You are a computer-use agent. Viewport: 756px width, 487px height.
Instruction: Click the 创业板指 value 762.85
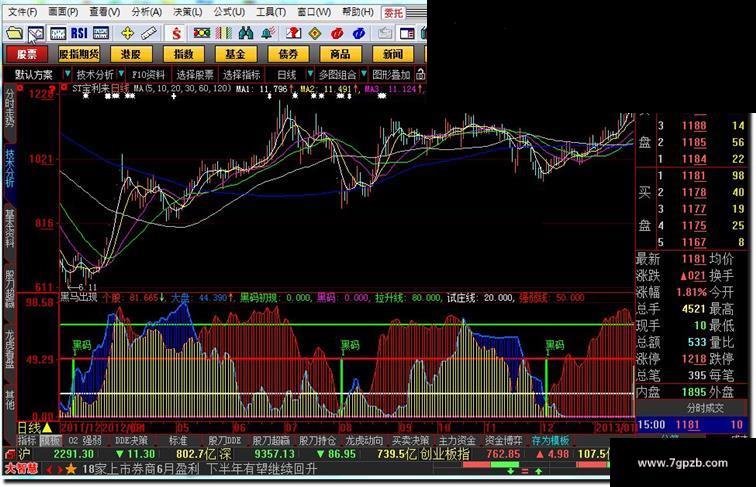point(503,454)
